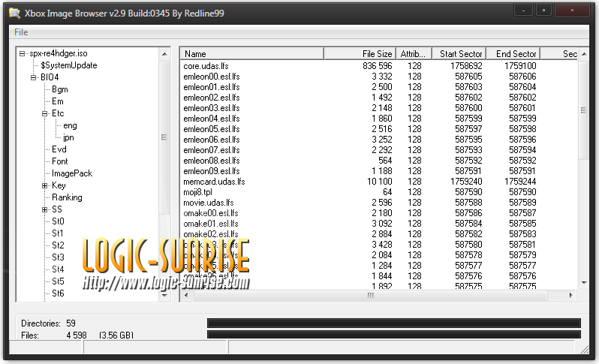Select the emleon03.esl.lfs file
Screen dimensions: 599x364
pos(212,108)
